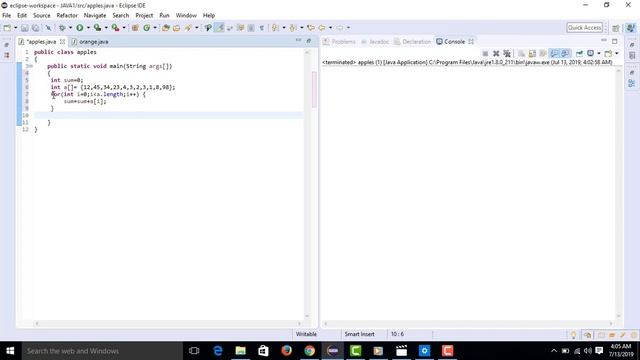The height and width of the screenshot is (360, 640).
Task: Click Previous Annotation toolbar icon
Action: coord(293,28)
